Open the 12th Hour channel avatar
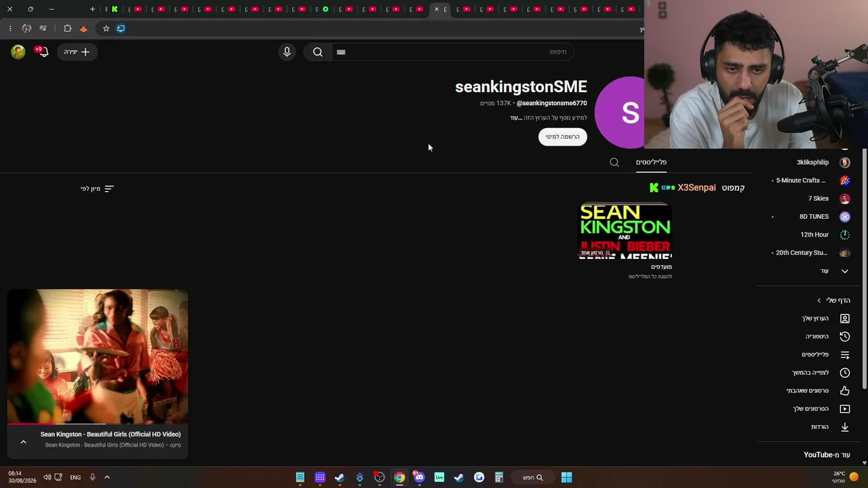 (845, 235)
